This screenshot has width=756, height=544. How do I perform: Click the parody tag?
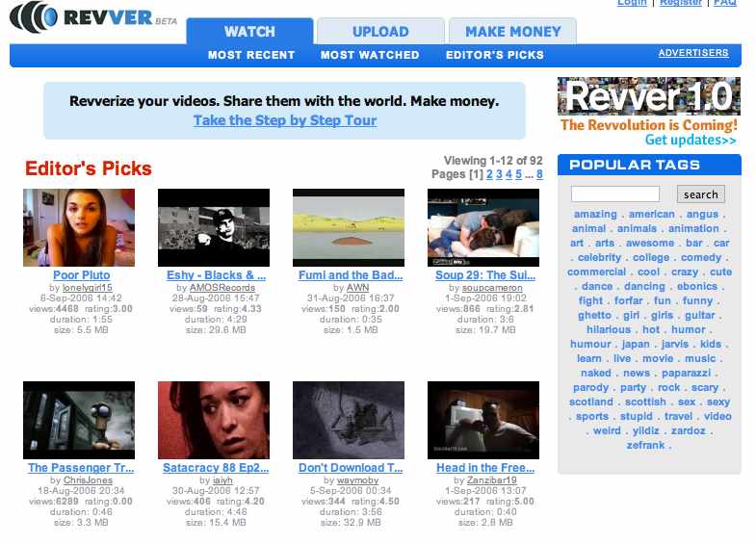tap(590, 387)
